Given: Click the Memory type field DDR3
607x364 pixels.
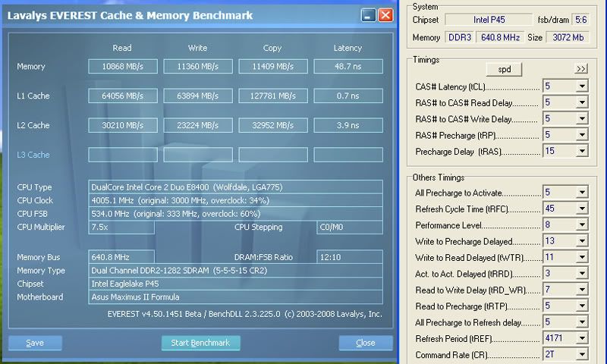Looking at the screenshot, I should tap(460, 37).
